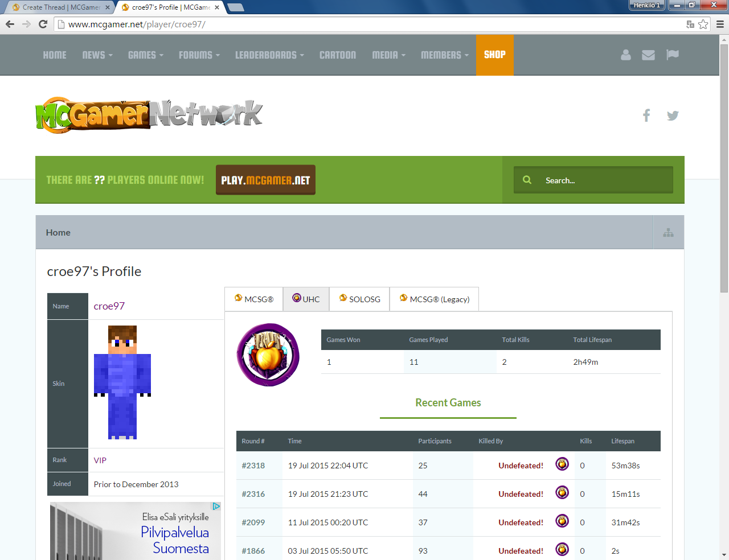This screenshot has height=560, width=729.
Task: Close the Create Thread tab
Action: point(108,7)
